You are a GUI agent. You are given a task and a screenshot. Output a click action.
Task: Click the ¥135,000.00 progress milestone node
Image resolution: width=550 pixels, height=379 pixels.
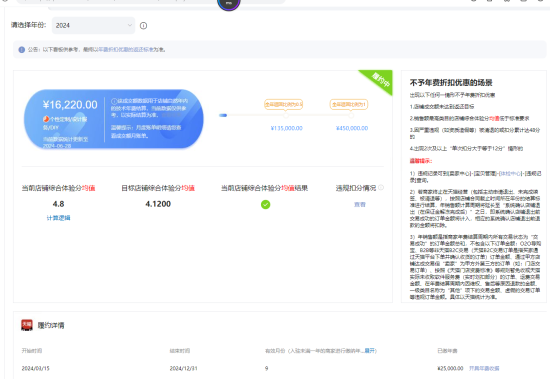click(286, 115)
